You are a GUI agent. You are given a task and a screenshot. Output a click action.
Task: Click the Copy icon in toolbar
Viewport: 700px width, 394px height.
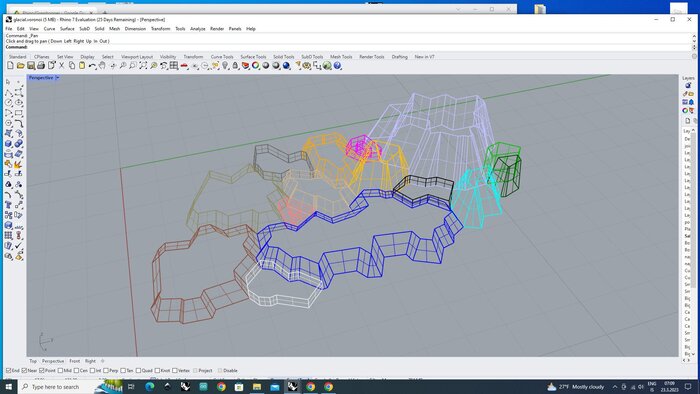72,66
